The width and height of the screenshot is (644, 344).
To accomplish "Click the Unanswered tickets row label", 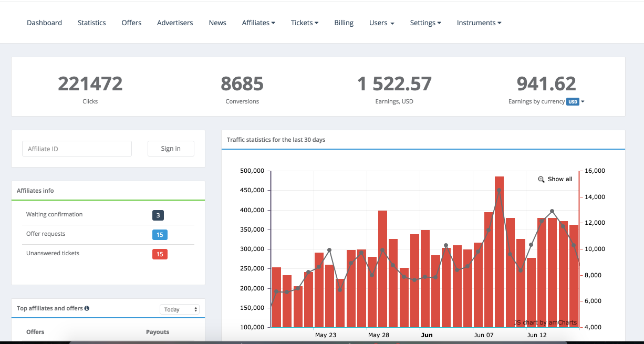I will point(53,253).
